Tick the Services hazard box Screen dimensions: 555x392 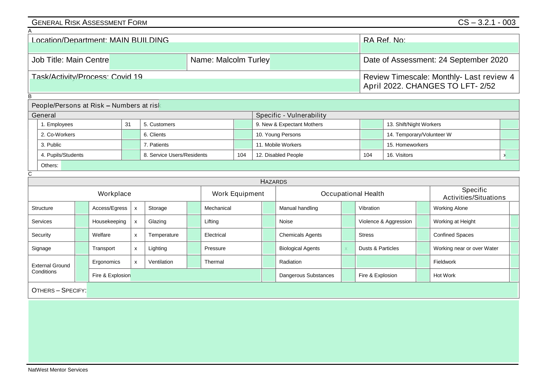click(82, 221)
